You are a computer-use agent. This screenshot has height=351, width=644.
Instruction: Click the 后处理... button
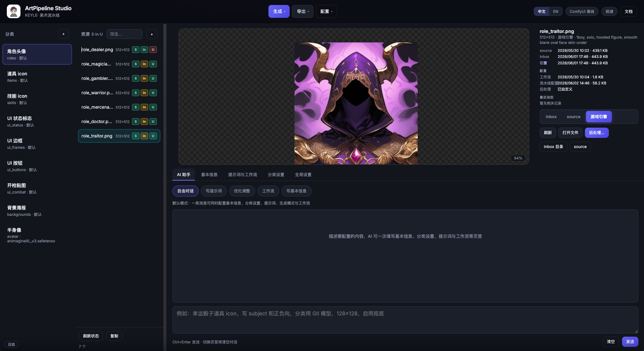[597, 133]
